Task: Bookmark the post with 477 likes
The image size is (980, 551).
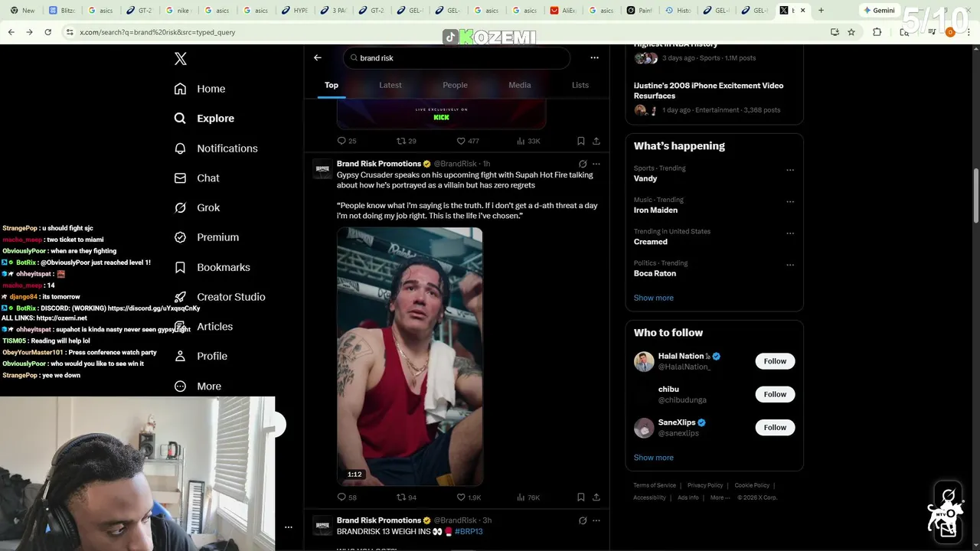Action: 581,141
